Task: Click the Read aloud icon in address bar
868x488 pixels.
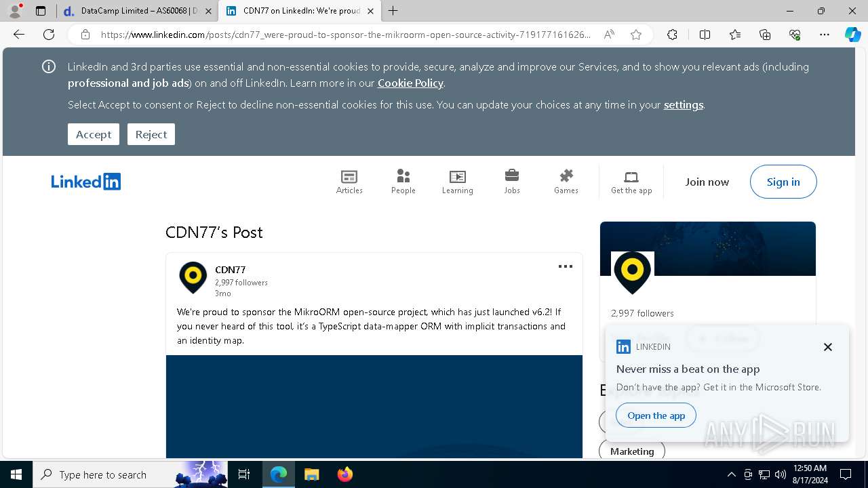Action: [609, 35]
